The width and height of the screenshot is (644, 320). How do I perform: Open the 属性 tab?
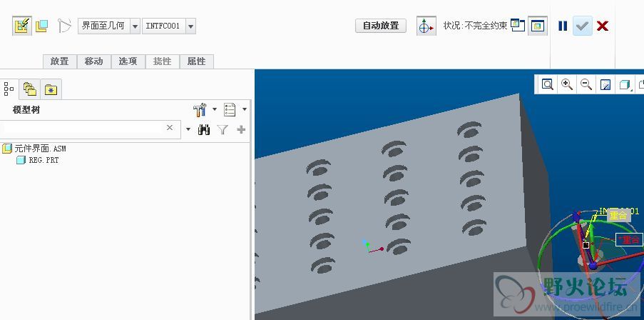196,61
